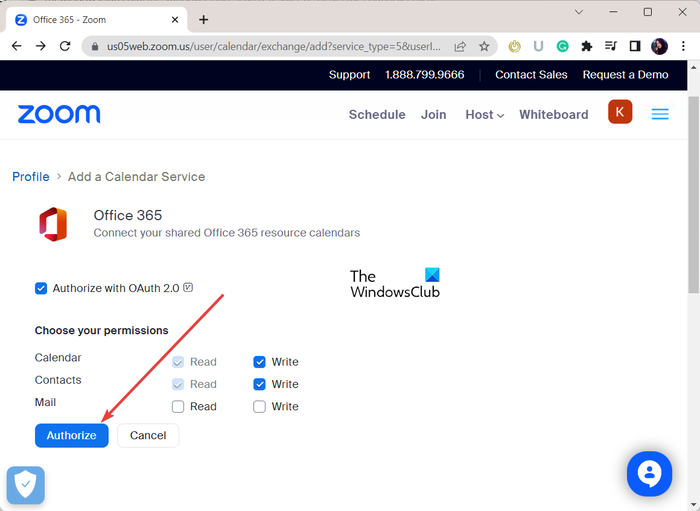Reload the Zoom page
The height and width of the screenshot is (511, 700).
[x=65, y=46]
